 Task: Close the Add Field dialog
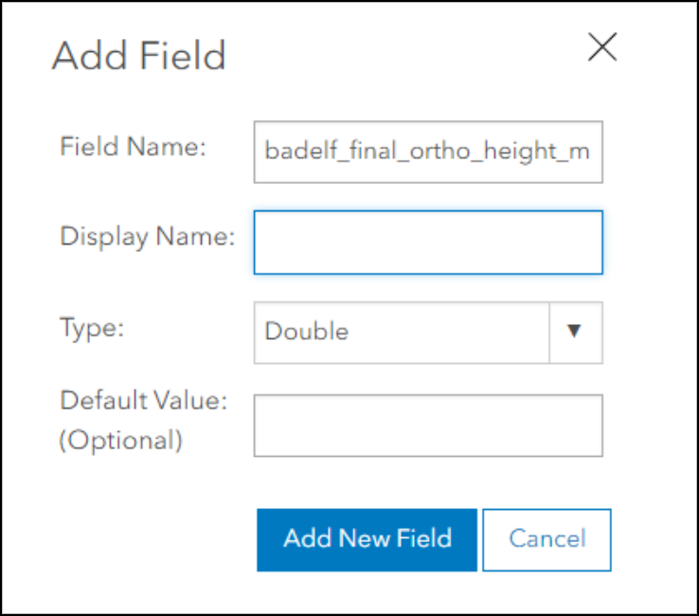coord(602,46)
